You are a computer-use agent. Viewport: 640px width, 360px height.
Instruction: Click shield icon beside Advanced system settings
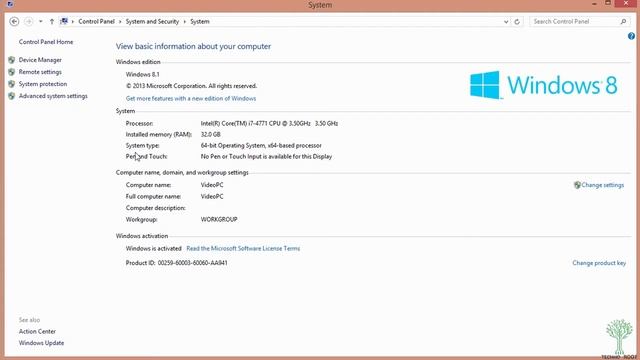click(x=11, y=96)
